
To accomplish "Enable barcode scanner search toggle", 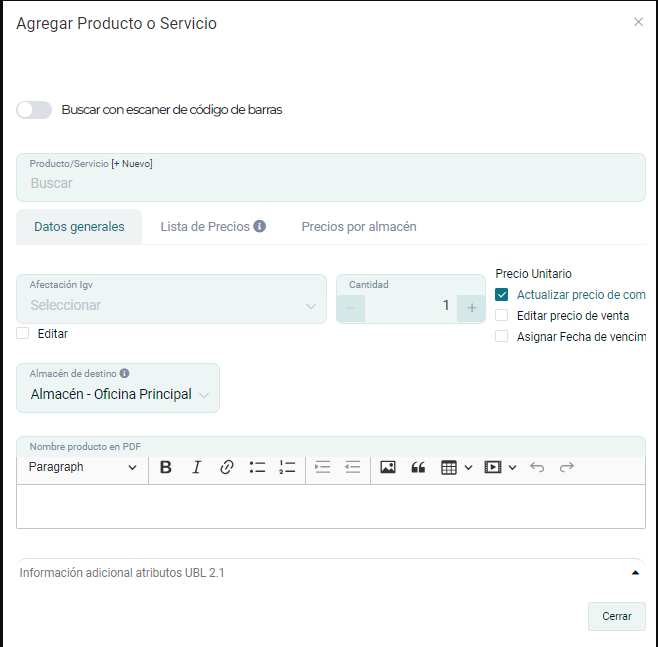I will tap(34, 110).
